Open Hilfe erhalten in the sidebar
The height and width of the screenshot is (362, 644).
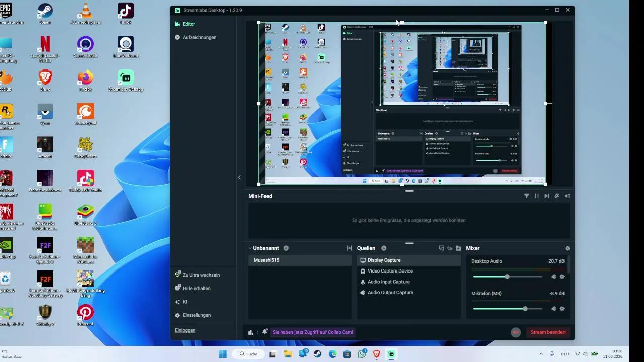click(x=192, y=288)
